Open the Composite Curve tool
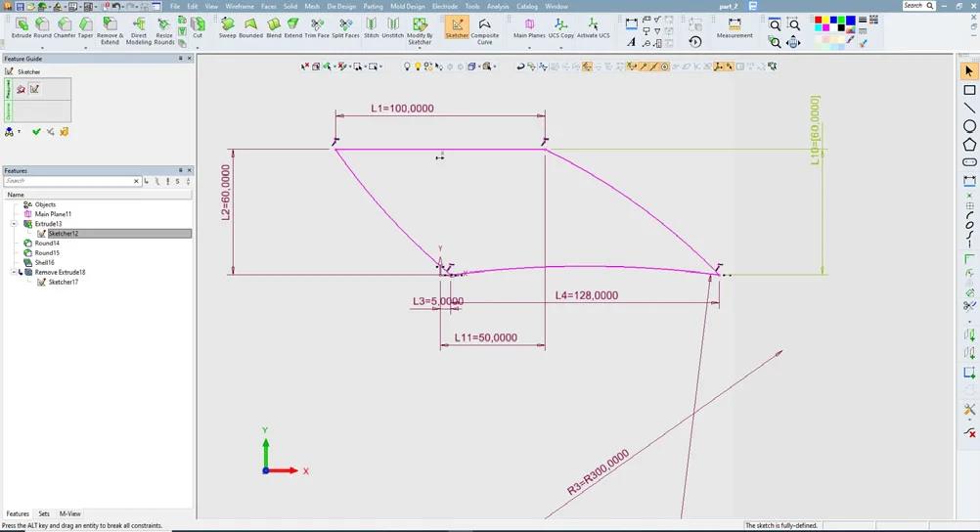The image size is (980, 532). tap(484, 30)
